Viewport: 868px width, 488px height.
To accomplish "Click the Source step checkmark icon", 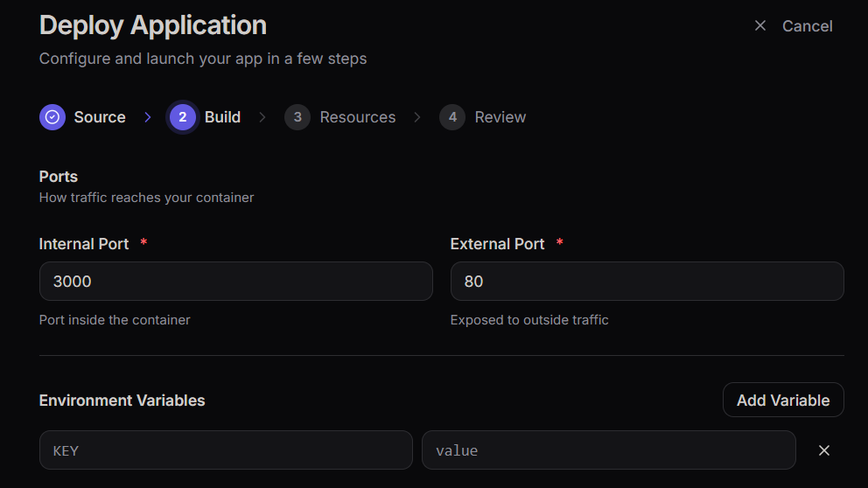I will pyautogui.click(x=52, y=117).
